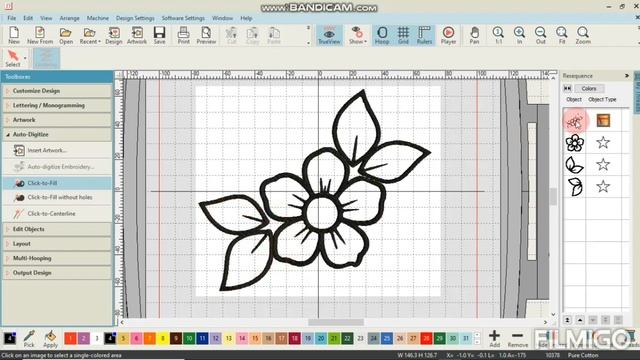
Task: Expand the Customize Design toolbox
Action: click(x=57, y=91)
